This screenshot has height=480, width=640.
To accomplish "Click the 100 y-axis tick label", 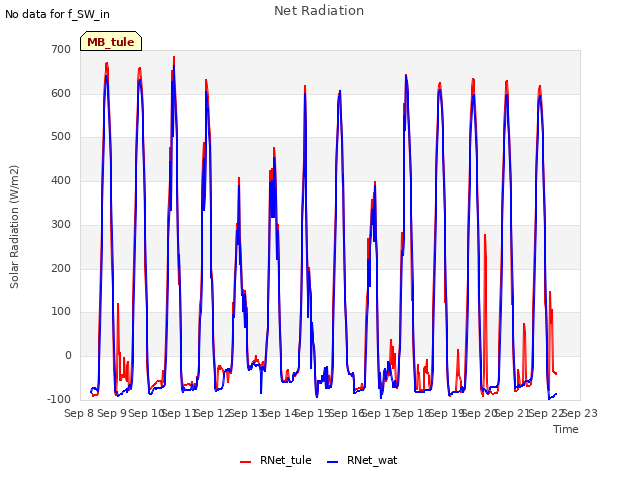I will coord(61,312).
